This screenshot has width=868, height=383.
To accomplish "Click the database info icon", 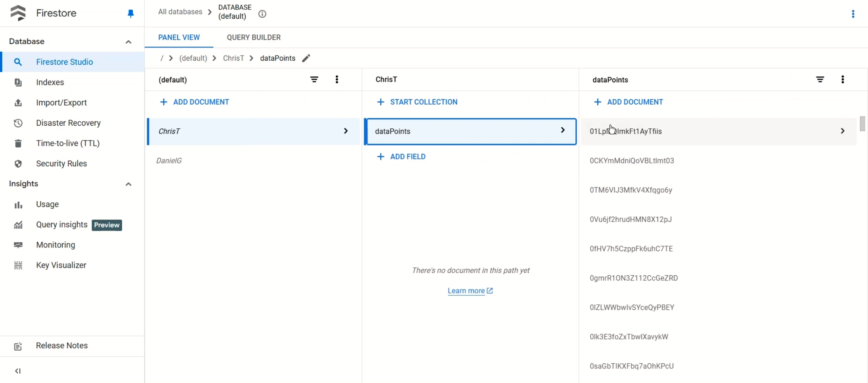I will pos(262,14).
